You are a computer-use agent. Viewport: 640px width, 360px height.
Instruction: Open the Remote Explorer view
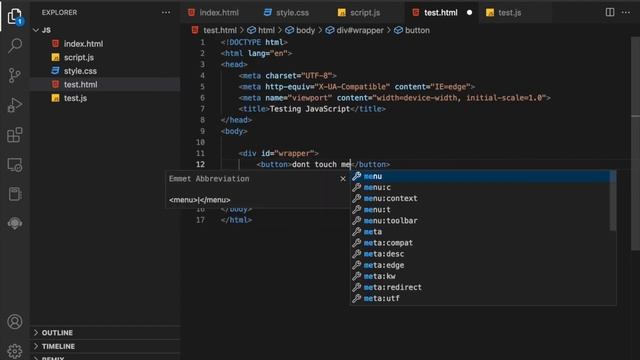click(x=15, y=165)
